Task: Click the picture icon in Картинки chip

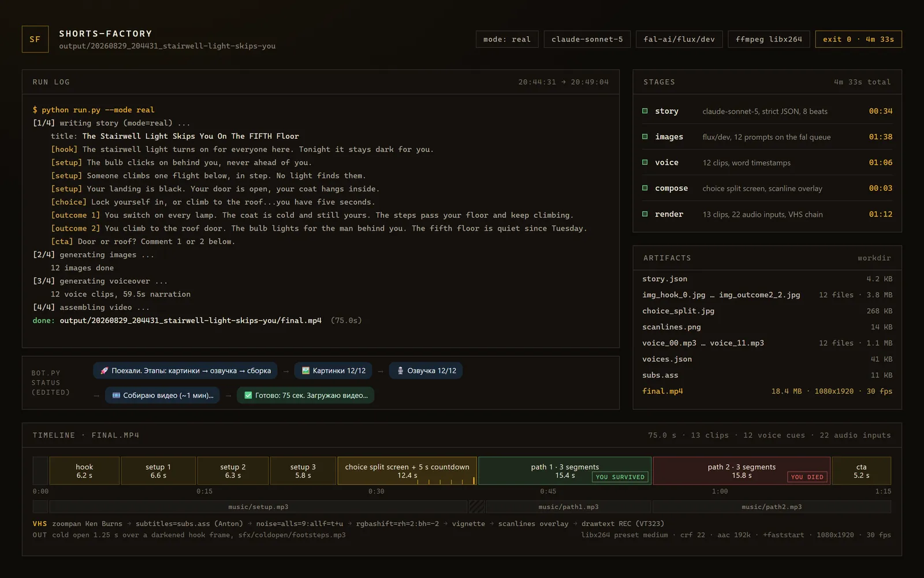Action: pos(305,370)
